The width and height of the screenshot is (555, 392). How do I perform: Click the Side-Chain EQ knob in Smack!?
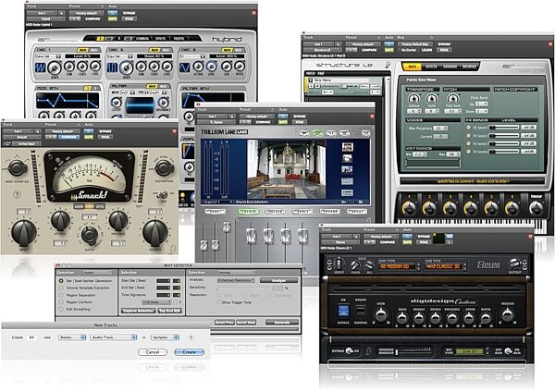18,168
